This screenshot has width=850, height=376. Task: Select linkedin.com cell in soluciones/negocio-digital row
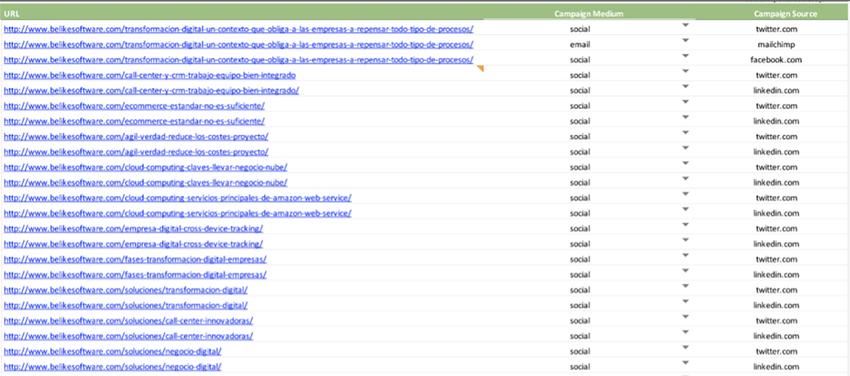click(776, 367)
